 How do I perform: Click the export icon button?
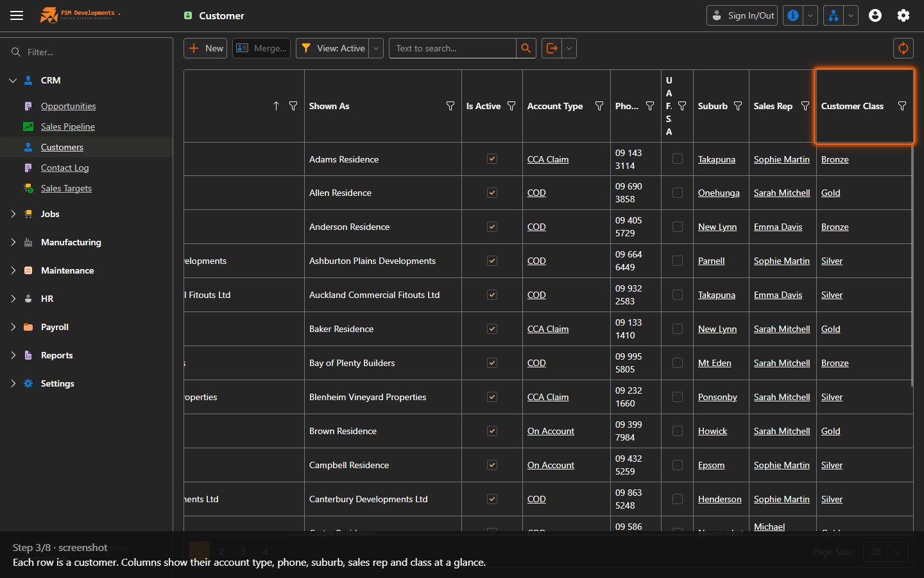pyautogui.click(x=552, y=48)
